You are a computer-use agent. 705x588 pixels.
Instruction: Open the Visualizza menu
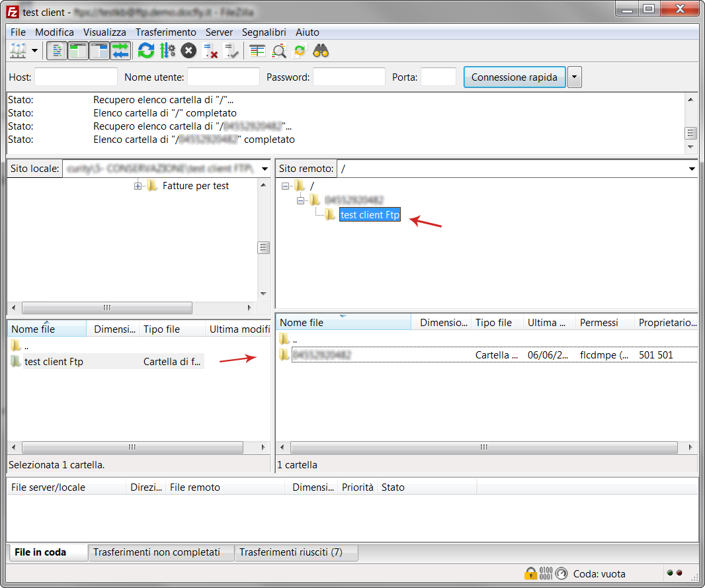[x=104, y=32]
